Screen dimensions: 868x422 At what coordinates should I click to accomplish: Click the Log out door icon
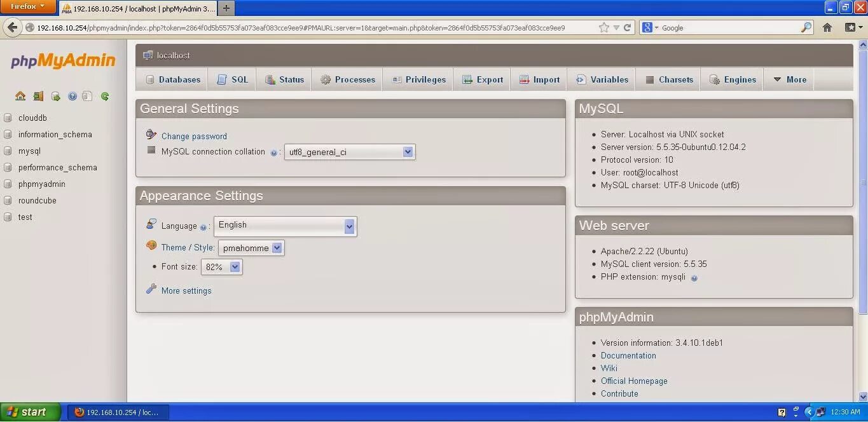coord(38,97)
